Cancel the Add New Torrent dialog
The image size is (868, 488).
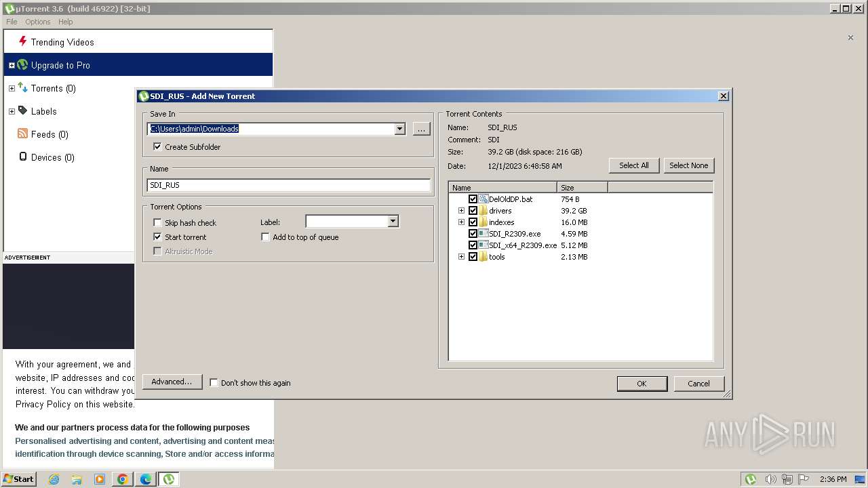(699, 384)
